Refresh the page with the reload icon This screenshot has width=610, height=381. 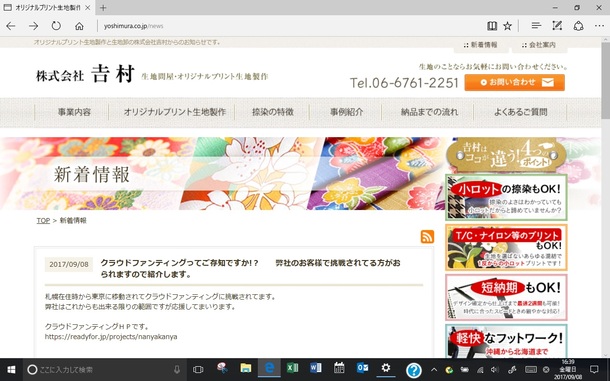coord(56,26)
